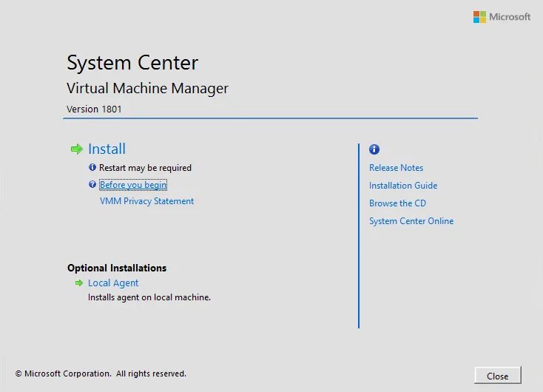Click the help icon beside Before you begin
This screenshot has height=392, width=543.
point(92,184)
